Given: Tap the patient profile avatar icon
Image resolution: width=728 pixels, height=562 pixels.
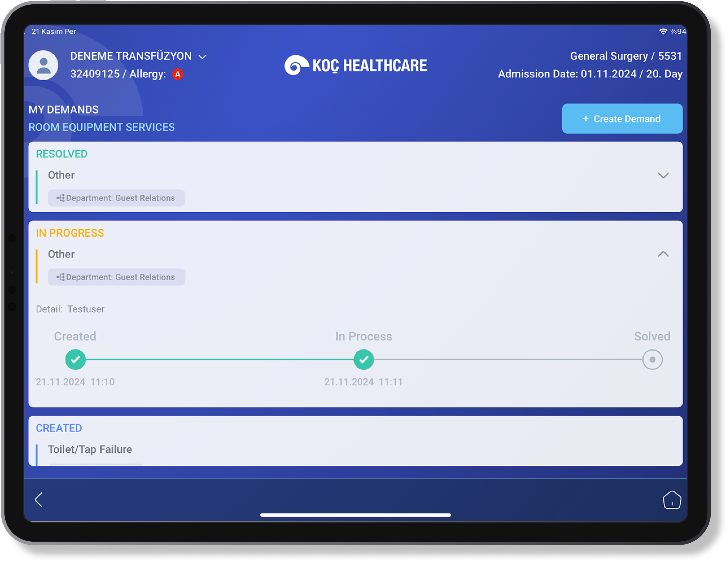Looking at the screenshot, I should pos(43,65).
